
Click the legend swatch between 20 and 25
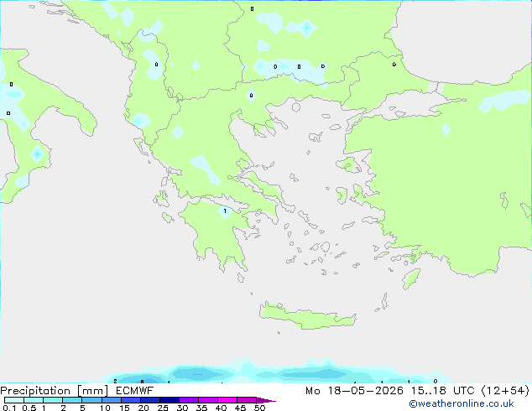[x=149, y=400]
